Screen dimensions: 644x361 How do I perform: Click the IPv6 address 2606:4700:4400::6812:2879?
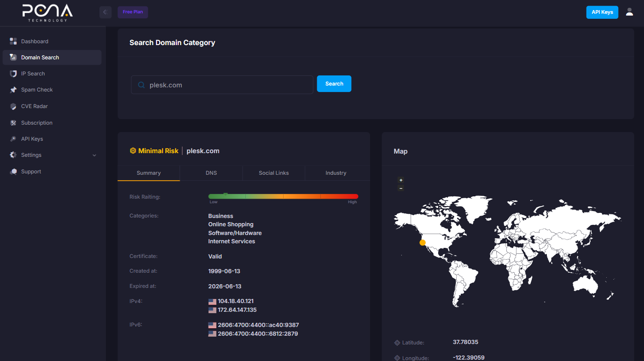pyautogui.click(x=258, y=334)
